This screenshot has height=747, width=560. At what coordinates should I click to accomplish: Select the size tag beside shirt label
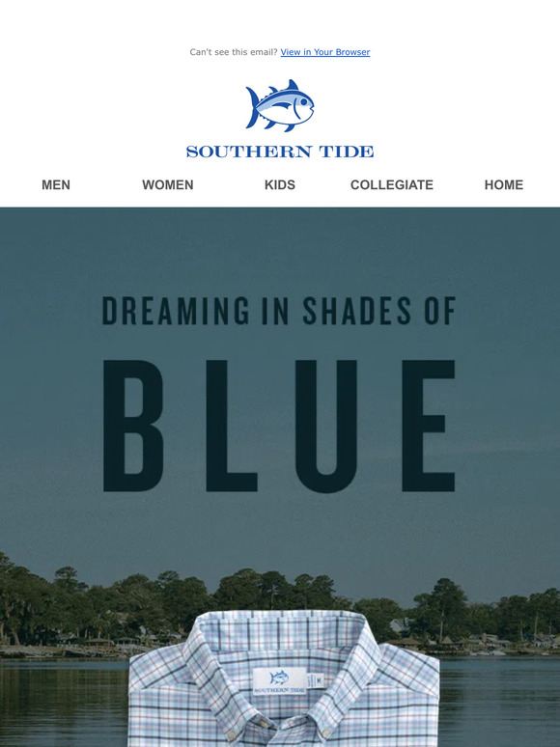pos(315,679)
